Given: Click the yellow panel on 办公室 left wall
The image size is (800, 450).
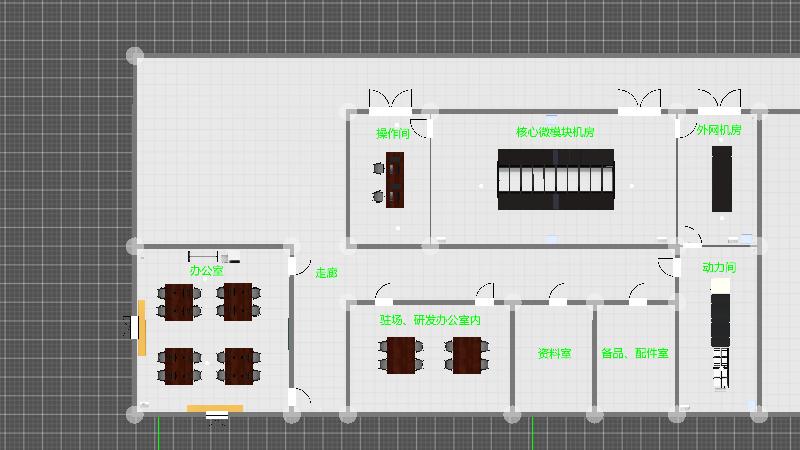Looking at the screenshot, I should click(142, 327).
